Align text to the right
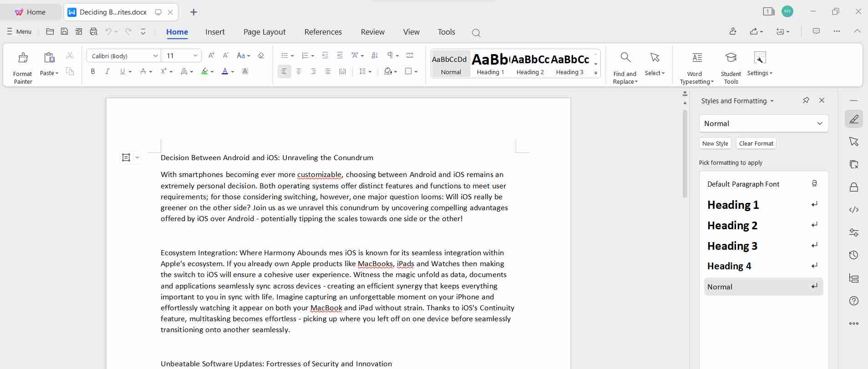Viewport: 868px width, 369px height. tap(313, 71)
